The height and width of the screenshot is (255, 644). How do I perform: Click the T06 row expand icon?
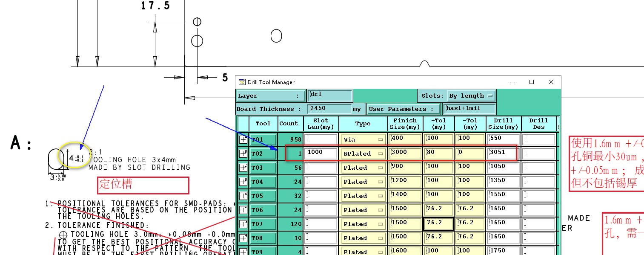click(x=243, y=210)
